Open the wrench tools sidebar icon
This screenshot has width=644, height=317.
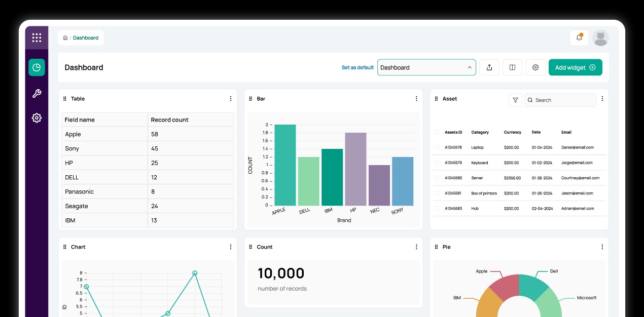pos(37,94)
